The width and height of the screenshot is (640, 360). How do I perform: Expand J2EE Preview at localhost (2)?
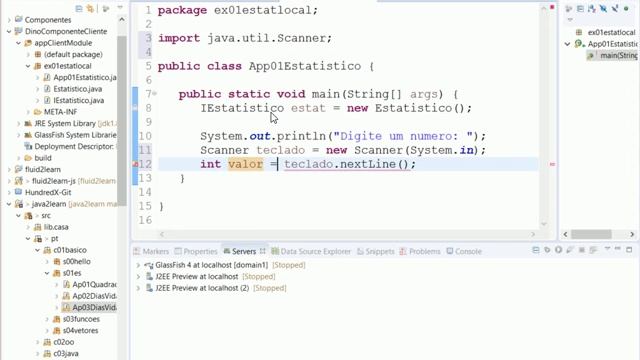coord(138,288)
